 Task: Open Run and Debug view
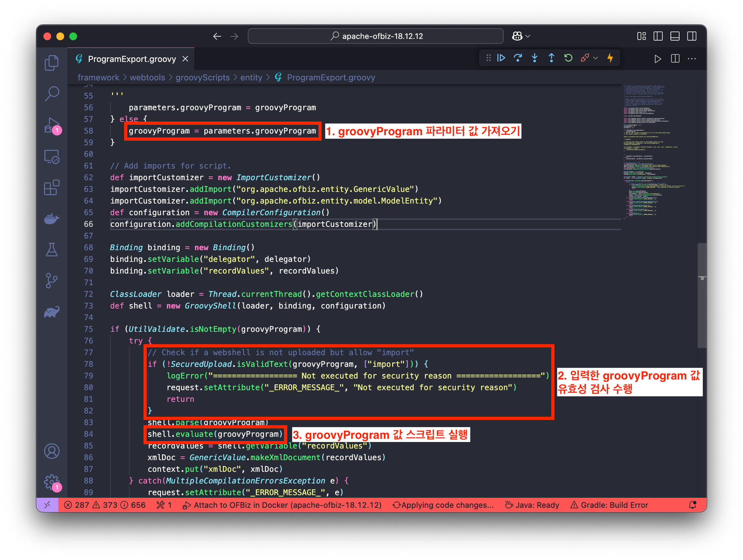pos(52,126)
